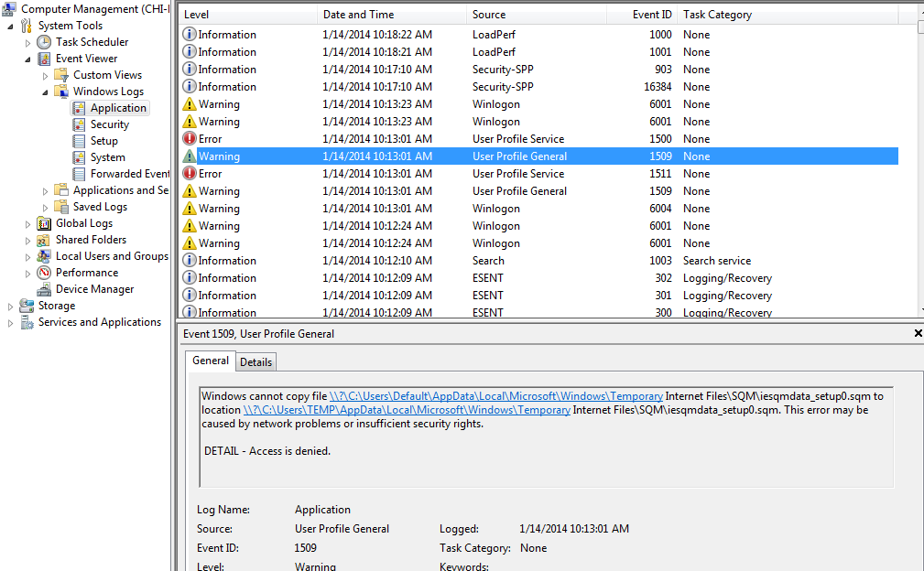
Task: Click the Event Viewer icon in tree
Action: point(44,59)
